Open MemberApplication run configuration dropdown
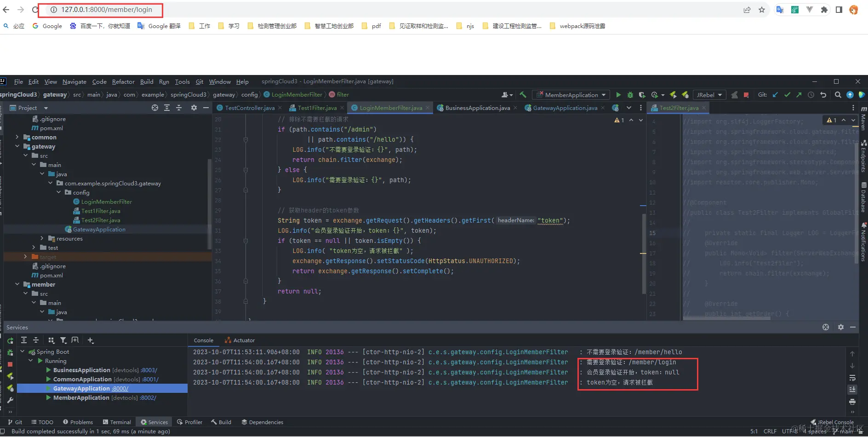Viewport: 868px width, 437px height. pos(571,95)
